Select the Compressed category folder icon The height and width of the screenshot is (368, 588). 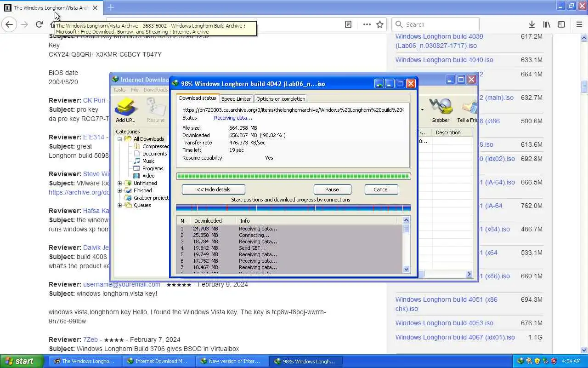click(137, 146)
